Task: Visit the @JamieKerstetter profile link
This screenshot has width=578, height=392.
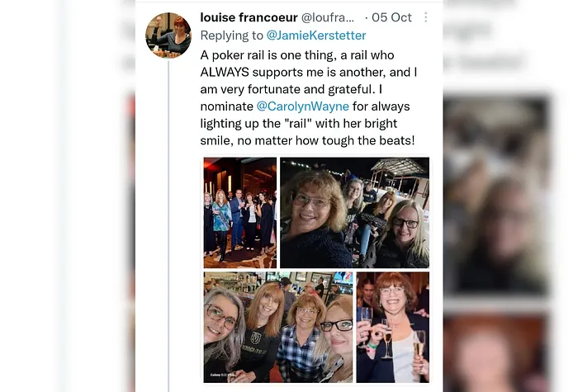Action: pos(315,35)
